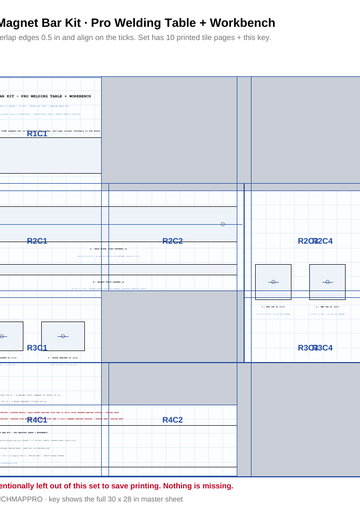This screenshot has width=360, height=520.
Task: Select the subtitle about overlapping edges 0.5 in
Action: click(x=135, y=38)
